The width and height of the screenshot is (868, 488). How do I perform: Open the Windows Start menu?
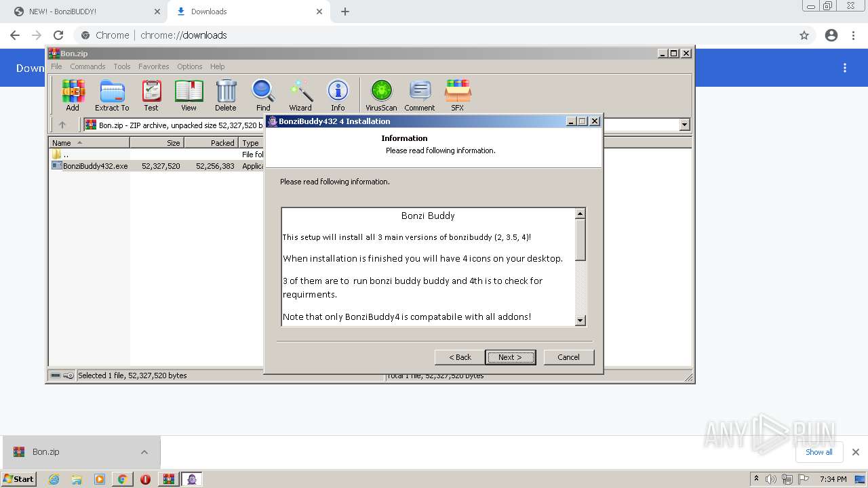coord(18,479)
